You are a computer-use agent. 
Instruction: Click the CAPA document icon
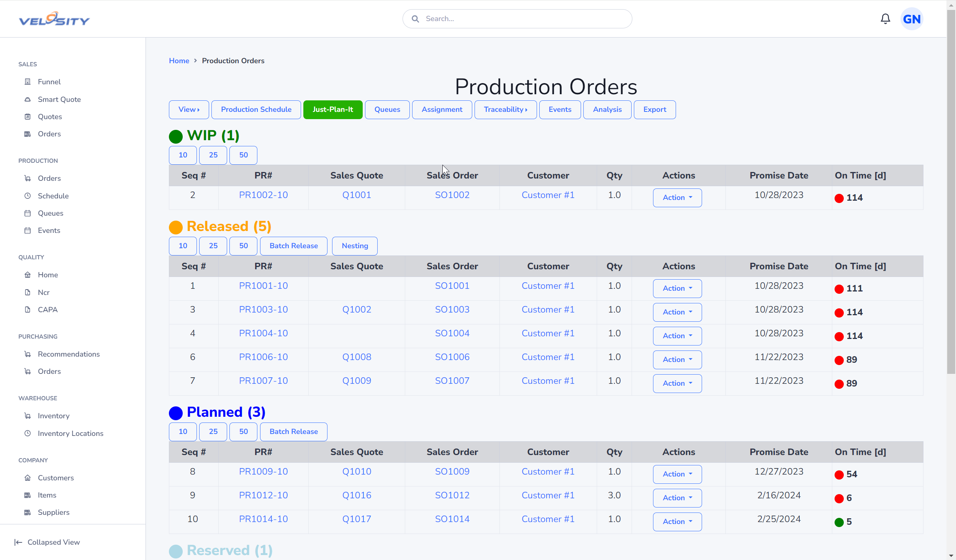coord(28,309)
